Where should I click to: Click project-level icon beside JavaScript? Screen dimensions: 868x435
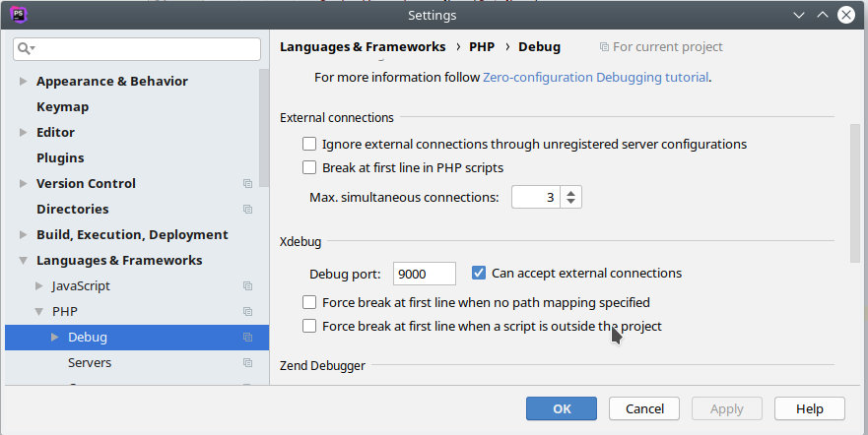click(247, 285)
